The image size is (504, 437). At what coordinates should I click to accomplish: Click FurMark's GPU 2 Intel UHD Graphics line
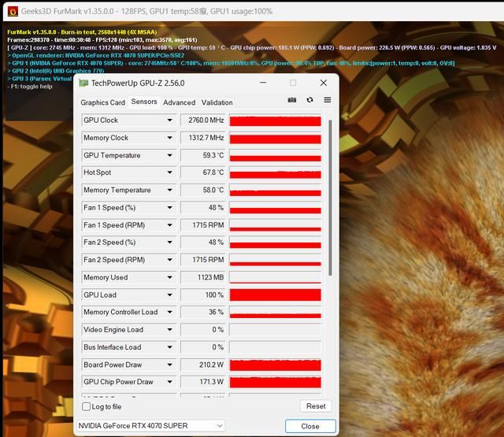(x=56, y=71)
